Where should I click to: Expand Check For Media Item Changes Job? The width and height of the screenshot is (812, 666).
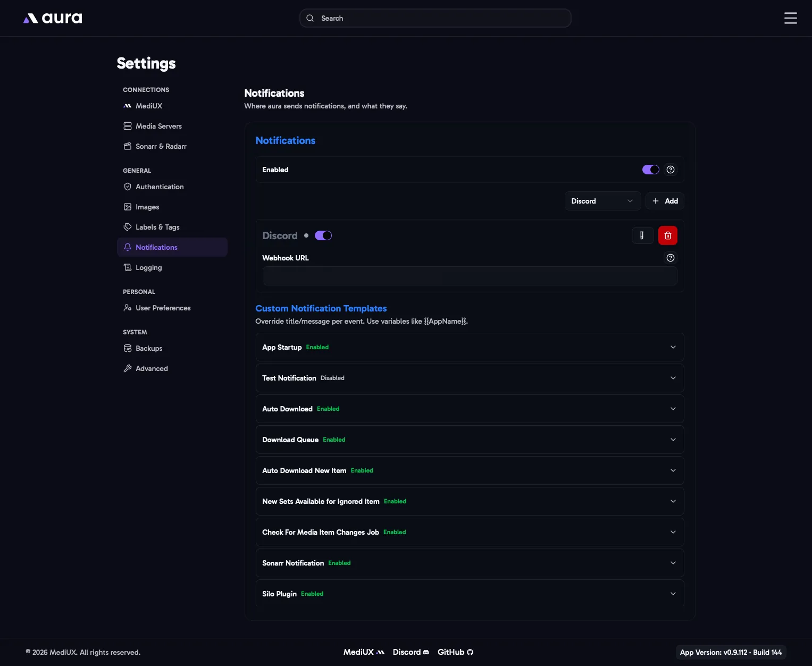point(470,532)
